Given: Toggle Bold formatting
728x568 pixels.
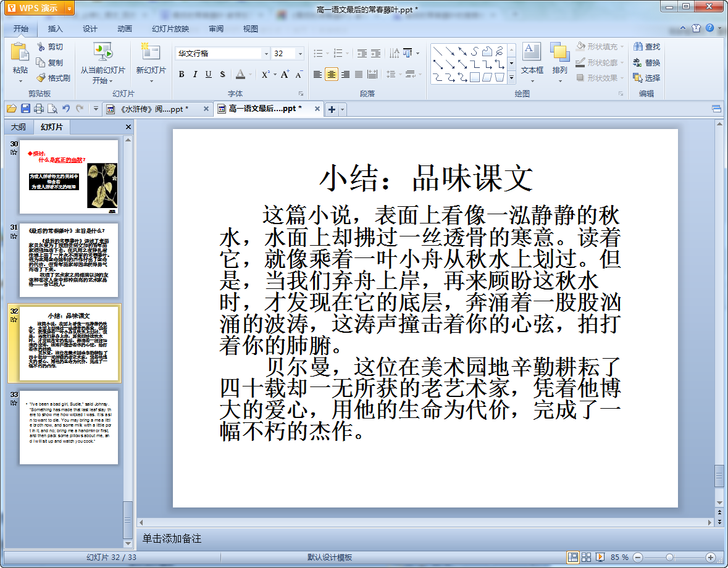Looking at the screenshot, I should (x=182, y=74).
